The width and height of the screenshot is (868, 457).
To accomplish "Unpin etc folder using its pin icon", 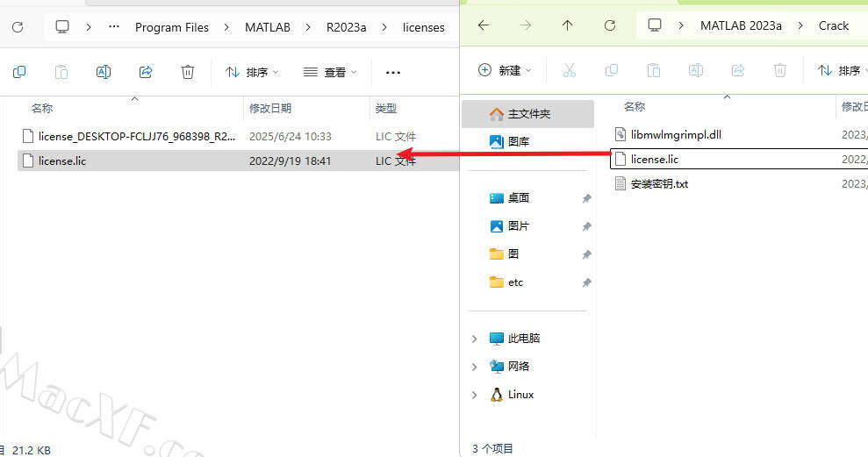I will 586,282.
